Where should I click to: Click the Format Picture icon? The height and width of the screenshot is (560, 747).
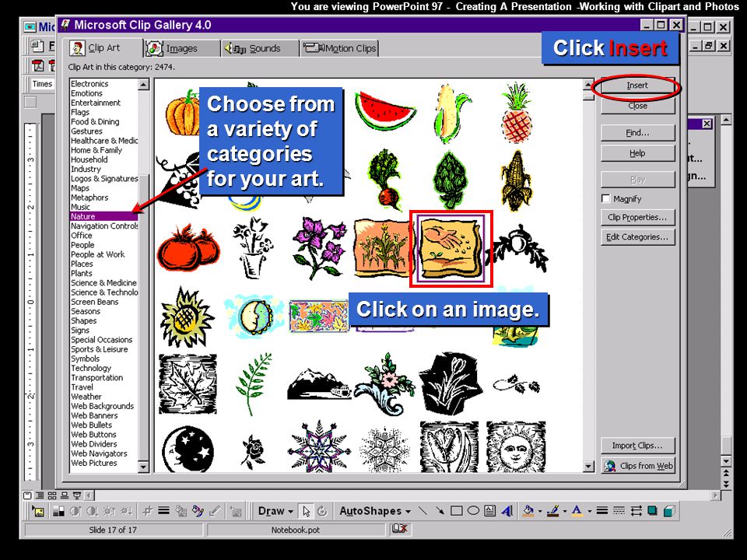point(198,512)
